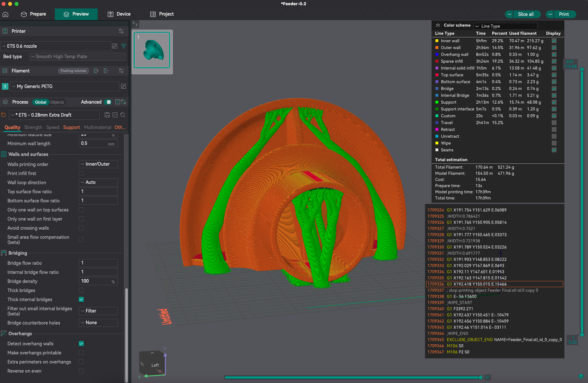Click Slice all button
588x383 pixels.
(x=526, y=14)
